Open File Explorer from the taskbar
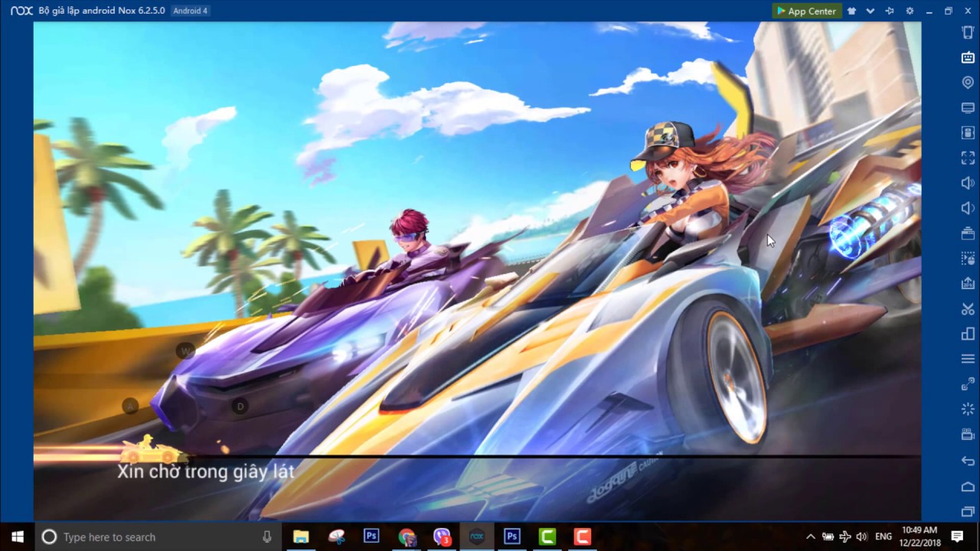 301,536
